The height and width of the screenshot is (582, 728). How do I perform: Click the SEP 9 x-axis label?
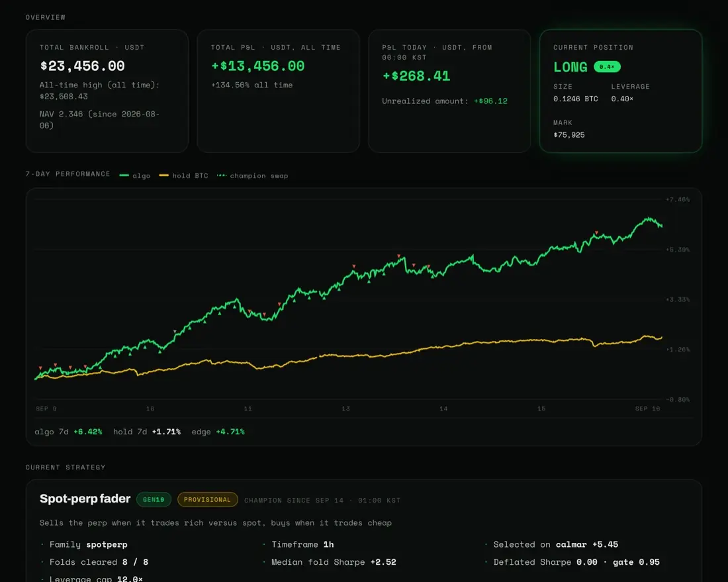(x=46, y=409)
